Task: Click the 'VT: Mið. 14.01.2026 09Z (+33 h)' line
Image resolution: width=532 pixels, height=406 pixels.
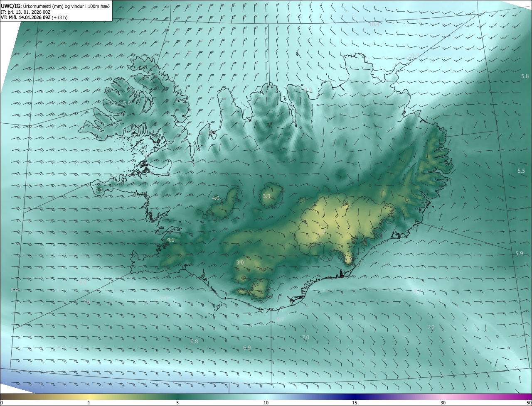Action: pyautogui.click(x=34, y=17)
